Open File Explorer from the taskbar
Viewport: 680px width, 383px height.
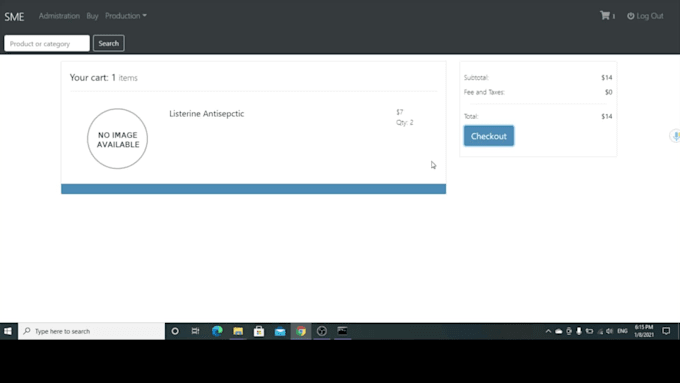click(x=238, y=331)
